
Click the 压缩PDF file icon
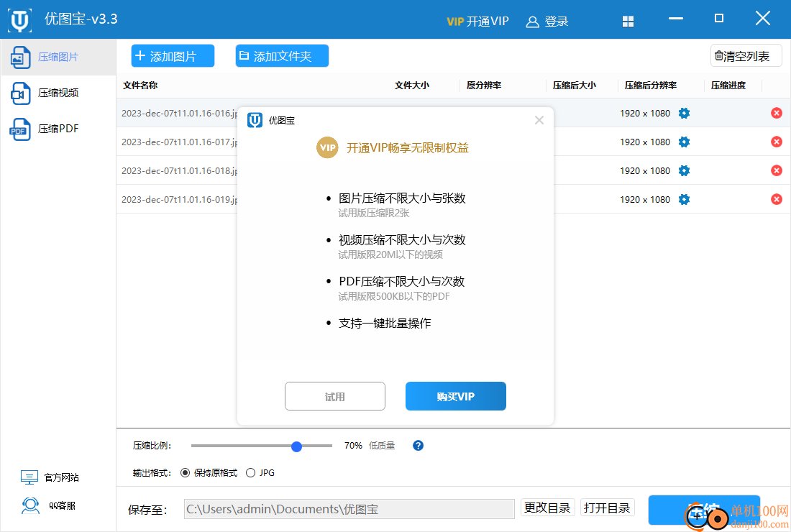[x=20, y=129]
